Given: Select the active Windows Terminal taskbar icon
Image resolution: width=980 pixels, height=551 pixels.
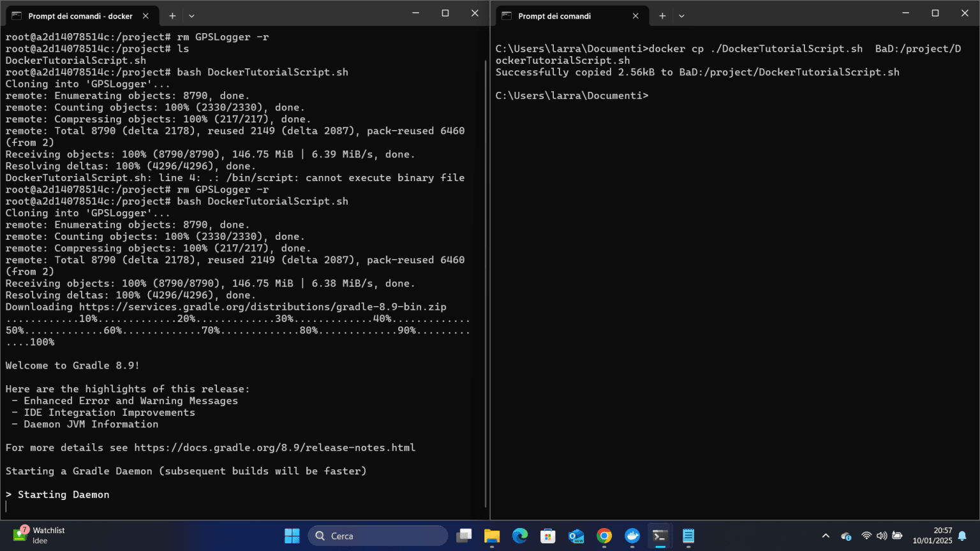Looking at the screenshot, I should pyautogui.click(x=660, y=536).
